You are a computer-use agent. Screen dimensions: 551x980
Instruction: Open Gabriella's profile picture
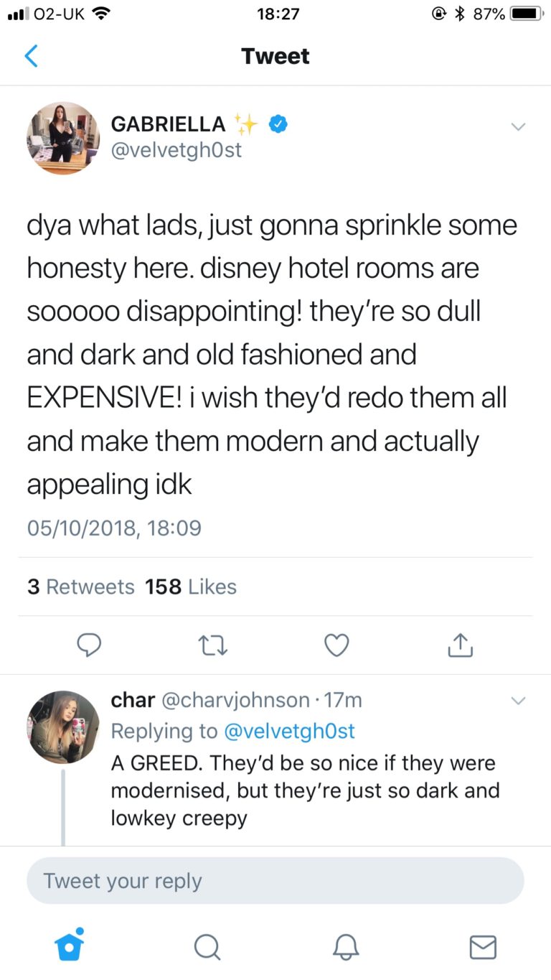(63, 138)
